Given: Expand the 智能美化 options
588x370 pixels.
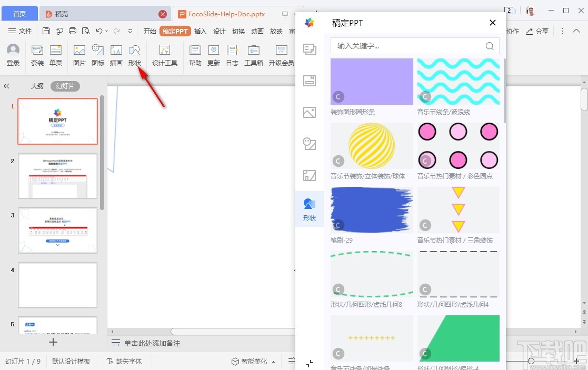Looking at the screenshot, I should tap(273, 361).
